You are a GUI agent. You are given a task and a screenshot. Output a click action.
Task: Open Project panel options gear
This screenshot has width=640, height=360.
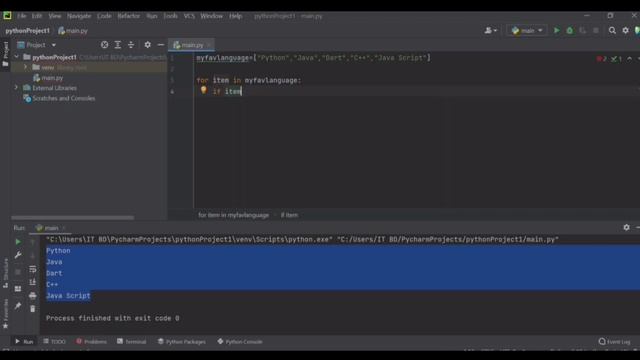[147, 45]
